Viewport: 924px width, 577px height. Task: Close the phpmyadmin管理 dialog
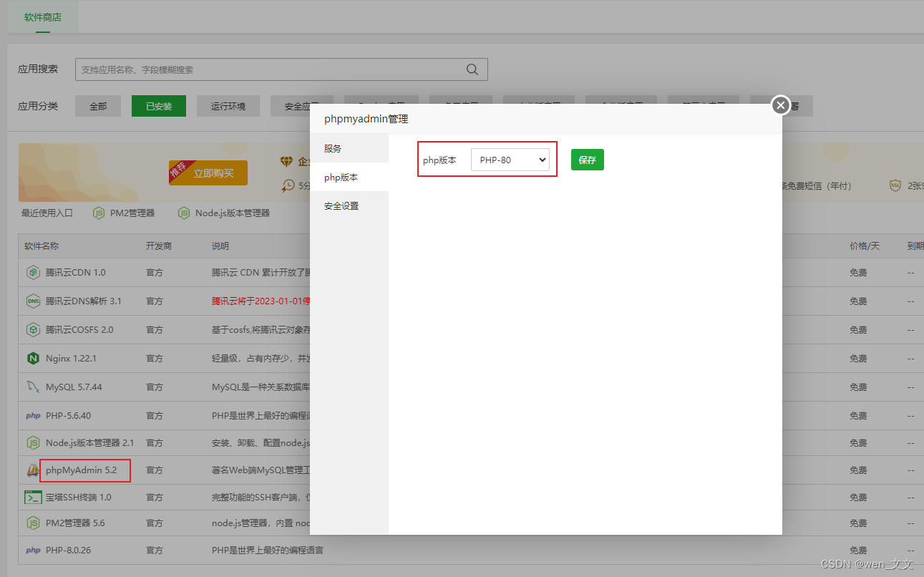[781, 105]
